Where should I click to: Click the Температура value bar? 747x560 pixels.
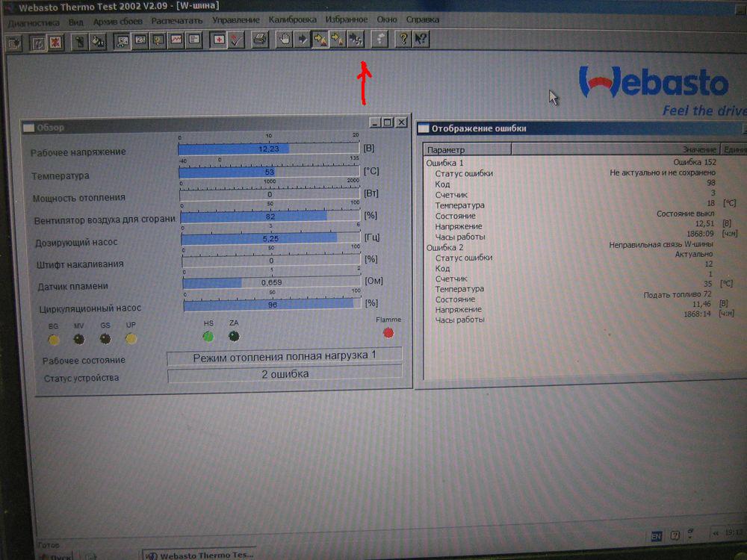269,172
